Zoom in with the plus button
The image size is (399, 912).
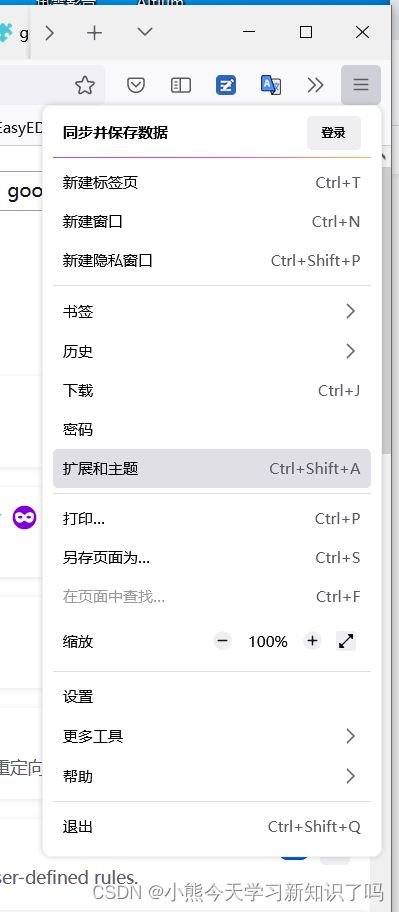[x=312, y=642]
